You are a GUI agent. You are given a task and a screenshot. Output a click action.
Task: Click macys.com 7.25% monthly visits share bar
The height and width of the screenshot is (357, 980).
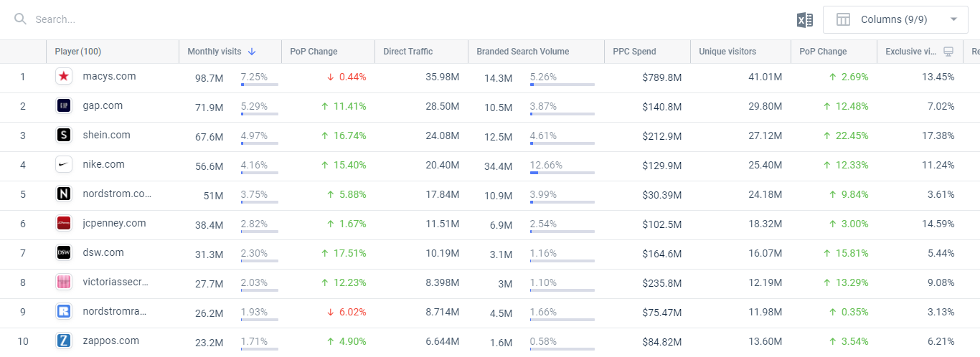click(260, 85)
